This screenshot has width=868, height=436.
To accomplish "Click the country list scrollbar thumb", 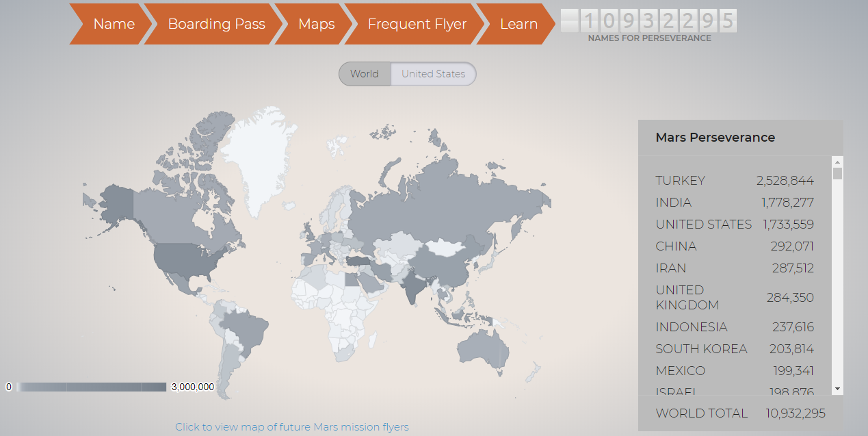I will tap(837, 173).
